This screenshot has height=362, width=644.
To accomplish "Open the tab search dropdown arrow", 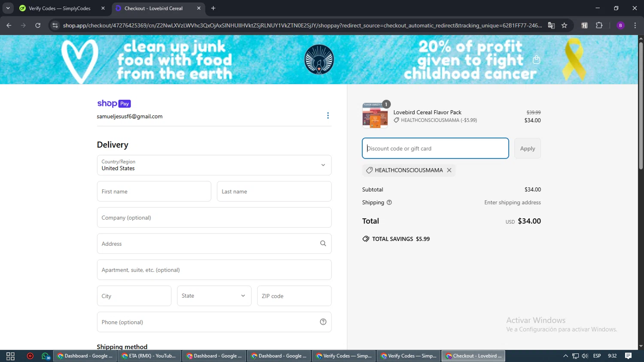I will coord(8,8).
